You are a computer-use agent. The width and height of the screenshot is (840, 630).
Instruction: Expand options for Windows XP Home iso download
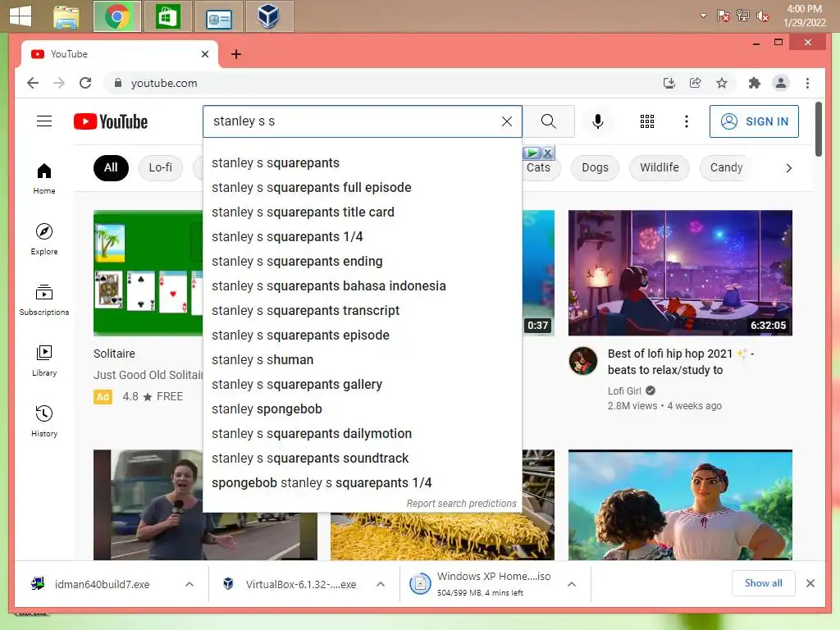(572, 584)
